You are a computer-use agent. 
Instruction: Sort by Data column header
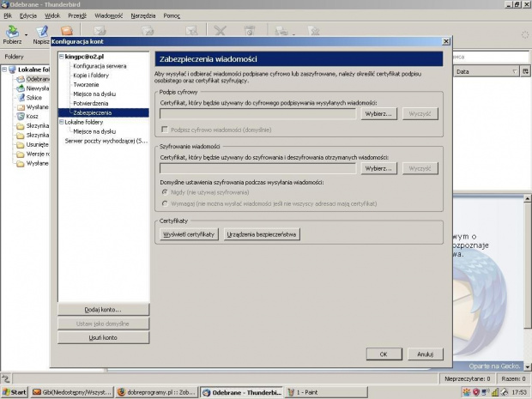coord(486,71)
